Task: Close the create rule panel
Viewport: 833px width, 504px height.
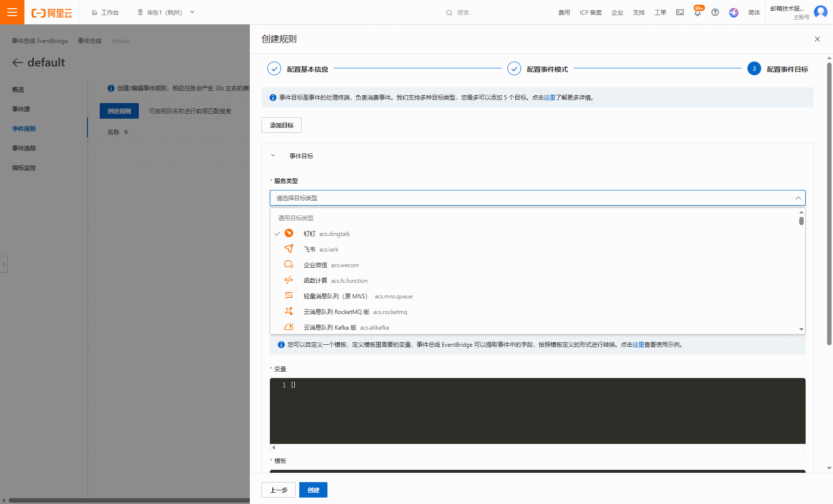Action: click(x=817, y=39)
